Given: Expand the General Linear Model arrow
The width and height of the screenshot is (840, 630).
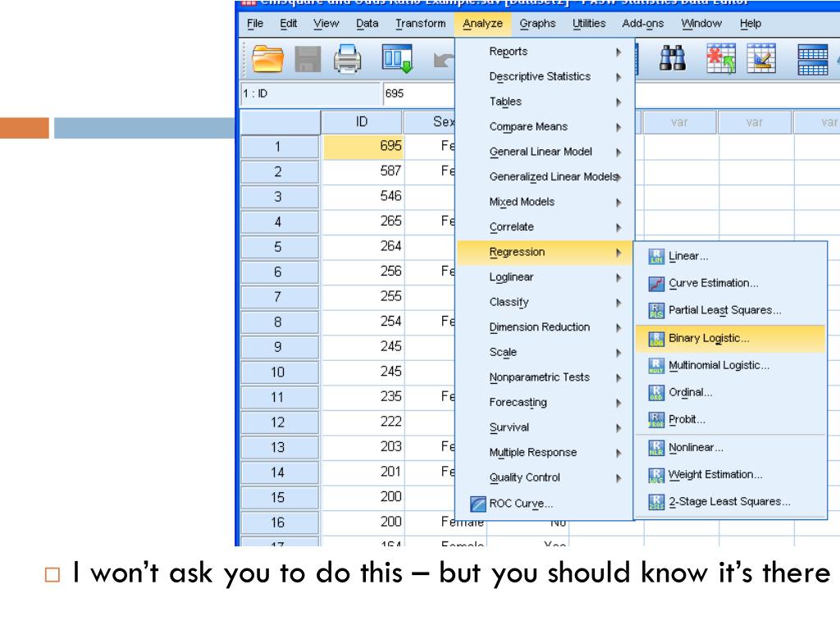Looking at the screenshot, I should pyautogui.click(x=619, y=153).
